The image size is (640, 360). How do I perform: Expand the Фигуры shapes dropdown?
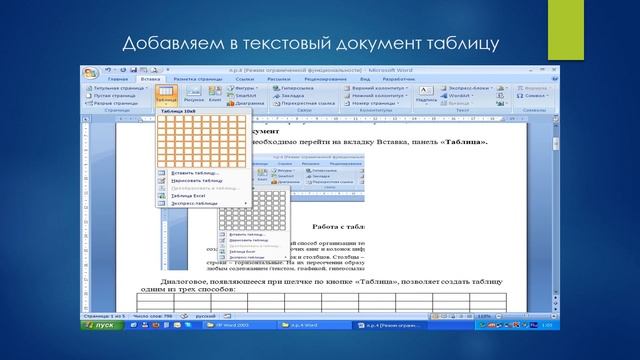point(243,88)
